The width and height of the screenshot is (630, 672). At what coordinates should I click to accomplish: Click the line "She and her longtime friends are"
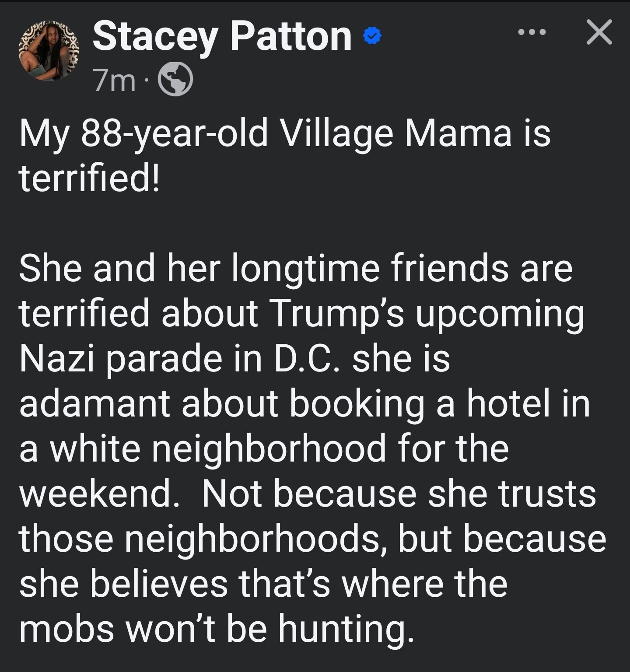(x=296, y=269)
